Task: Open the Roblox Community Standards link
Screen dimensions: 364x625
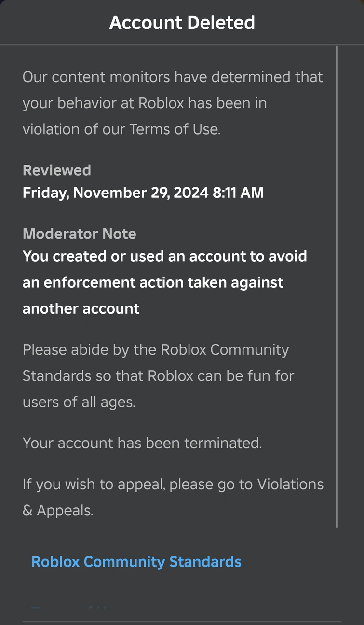Action: click(x=136, y=562)
